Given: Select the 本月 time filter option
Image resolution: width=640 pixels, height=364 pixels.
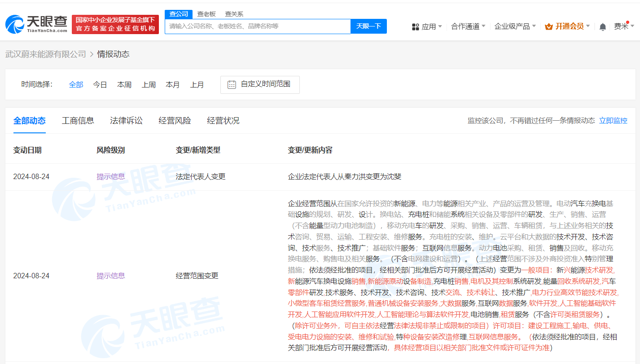Looking at the screenshot, I should (173, 84).
